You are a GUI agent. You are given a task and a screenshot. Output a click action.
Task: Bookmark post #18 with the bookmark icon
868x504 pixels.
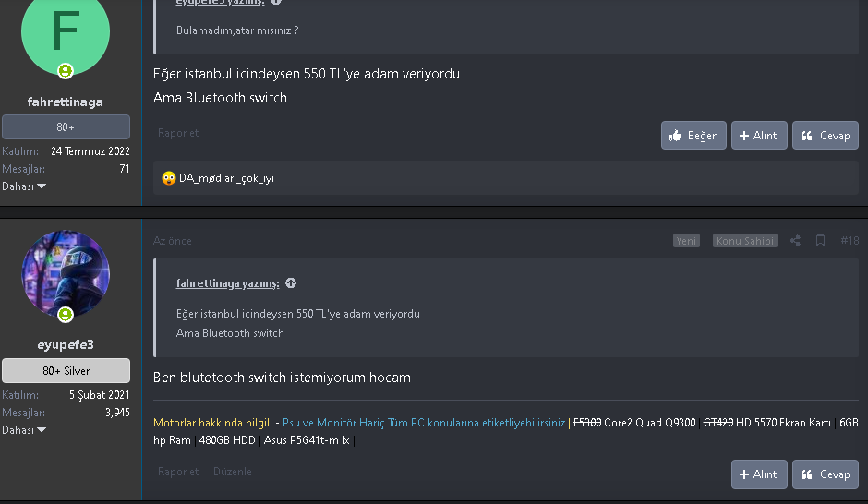tap(820, 241)
